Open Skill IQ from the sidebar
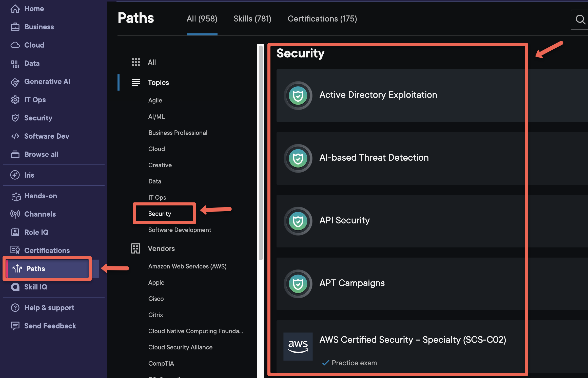Image resolution: width=588 pixels, height=378 pixels. pyautogui.click(x=35, y=287)
